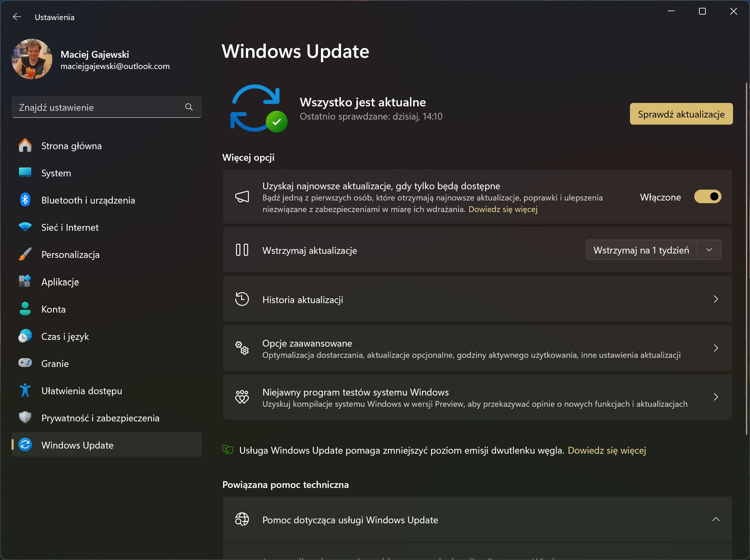
Task: Open Ułatwienia dostępu settings
Action: (x=107, y=390)
